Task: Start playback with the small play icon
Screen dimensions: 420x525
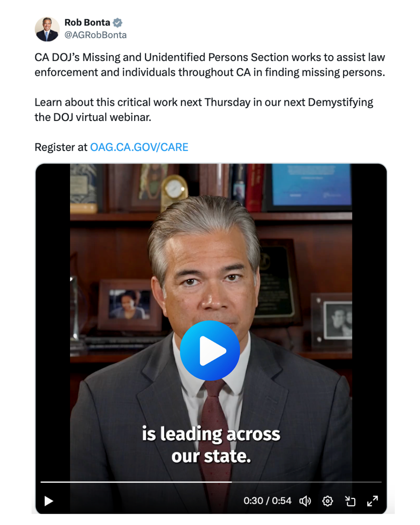Action: click(49, 501)
